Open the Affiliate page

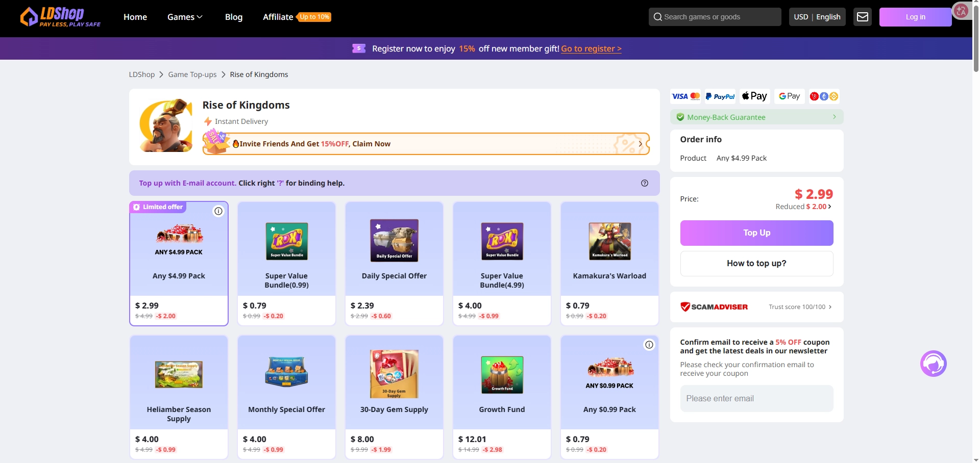pyautogui.click(x=278, y=17)
